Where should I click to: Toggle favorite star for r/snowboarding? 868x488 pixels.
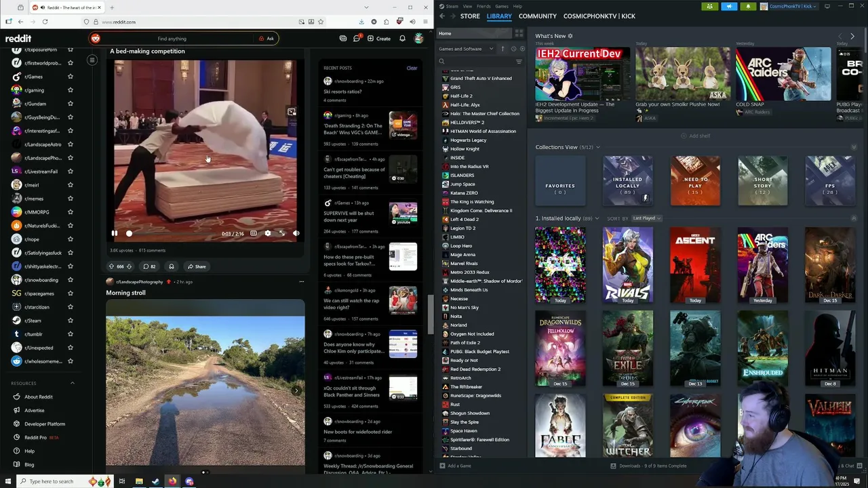(70, 280)
